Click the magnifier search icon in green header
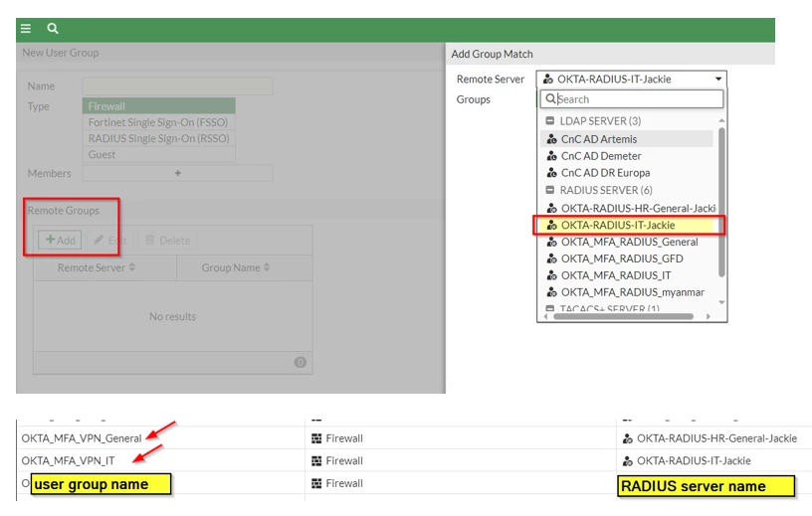 click(53, 29)
